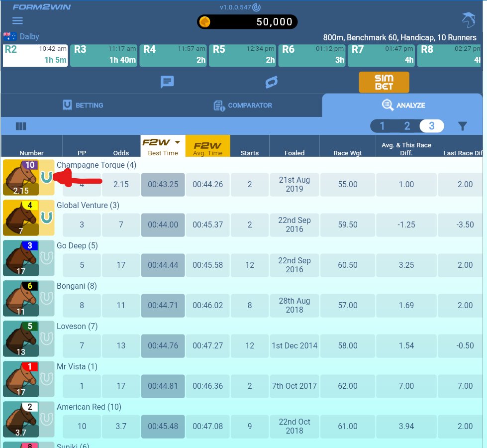487x448 pixels.
Task: Toggle horseshoe for Go Deep
Action: [47, 258]
